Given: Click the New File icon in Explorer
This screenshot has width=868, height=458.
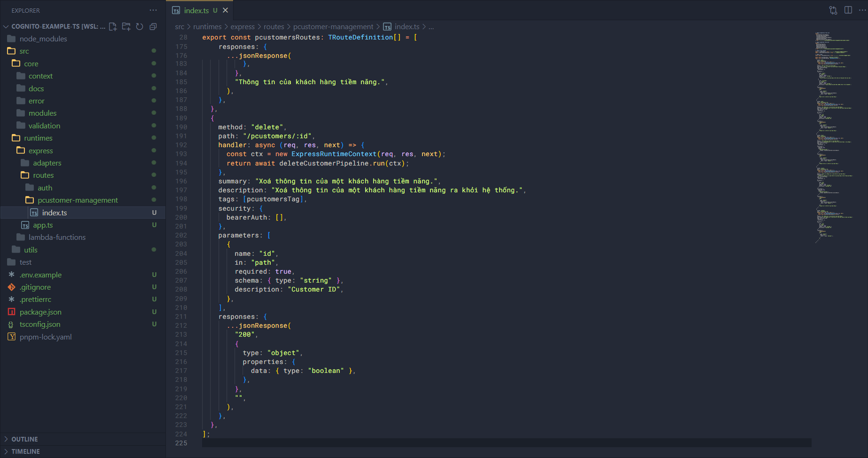Looking at the screenshot, I should pyautogui.click(x=113, y=27).
